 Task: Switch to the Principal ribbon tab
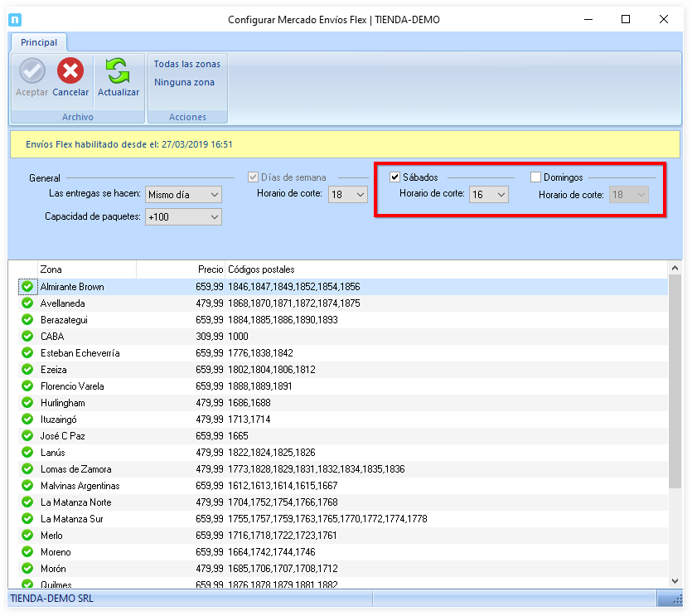[39, 42]
